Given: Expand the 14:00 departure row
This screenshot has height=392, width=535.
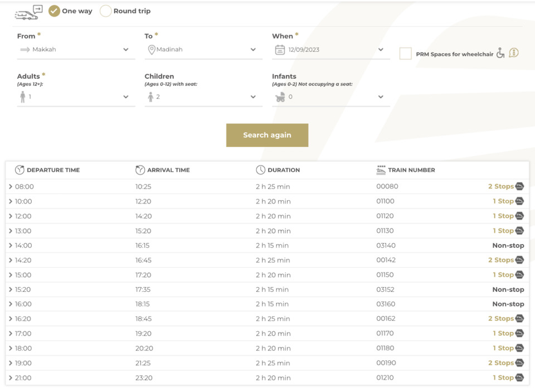Looking at the screenshot, I should tap(11, 245).
